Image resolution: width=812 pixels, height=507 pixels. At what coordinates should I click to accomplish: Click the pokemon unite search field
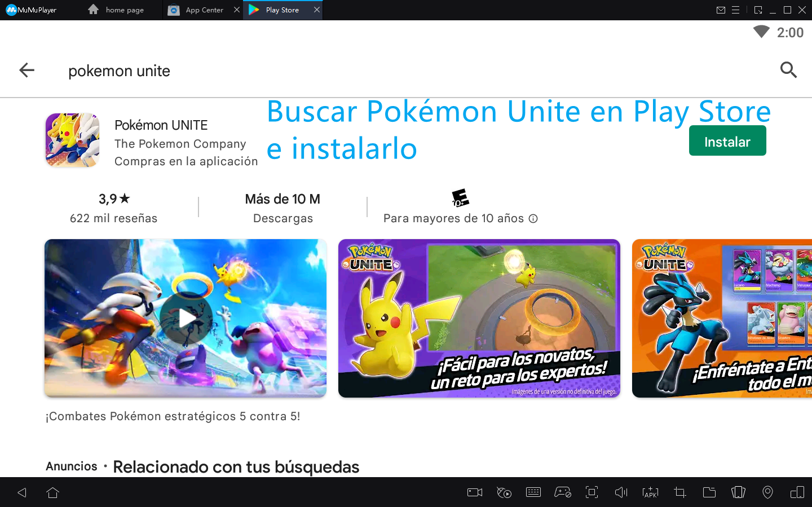tap(119, 71)
